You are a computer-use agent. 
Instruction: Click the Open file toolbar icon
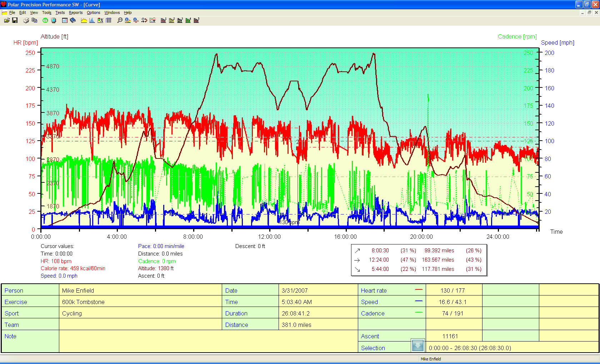[7, 20]
